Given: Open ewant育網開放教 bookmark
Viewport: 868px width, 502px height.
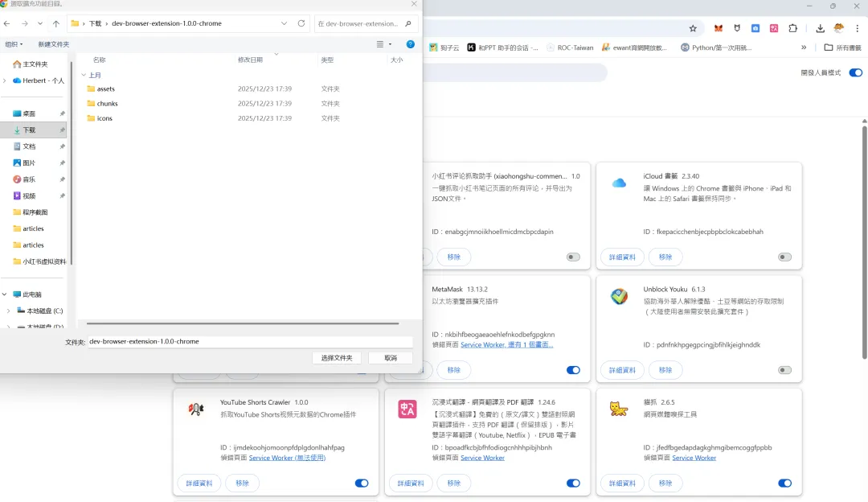Looking at the screenshot, I should coord(634,47).
